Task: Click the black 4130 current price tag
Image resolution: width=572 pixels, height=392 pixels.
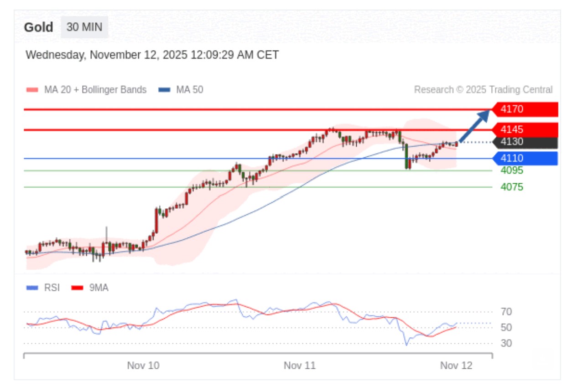Action: tap(525, 142)
